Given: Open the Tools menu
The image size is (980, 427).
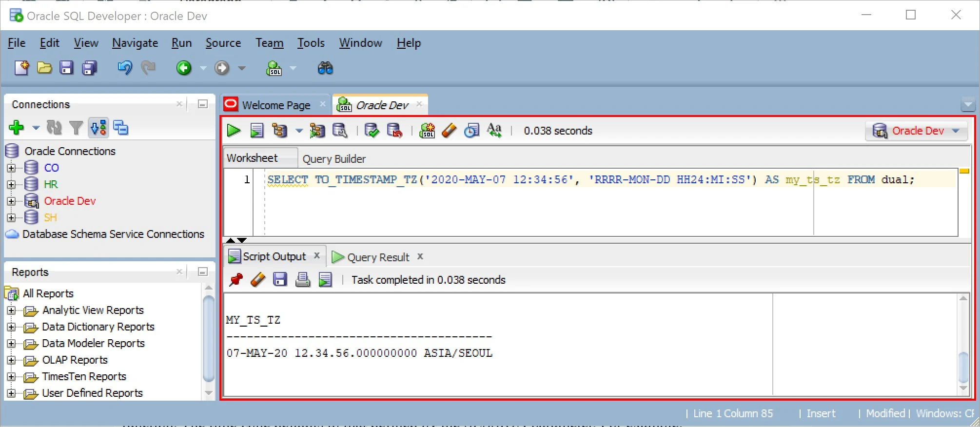Looking at the screenshot, I should 311,43.
